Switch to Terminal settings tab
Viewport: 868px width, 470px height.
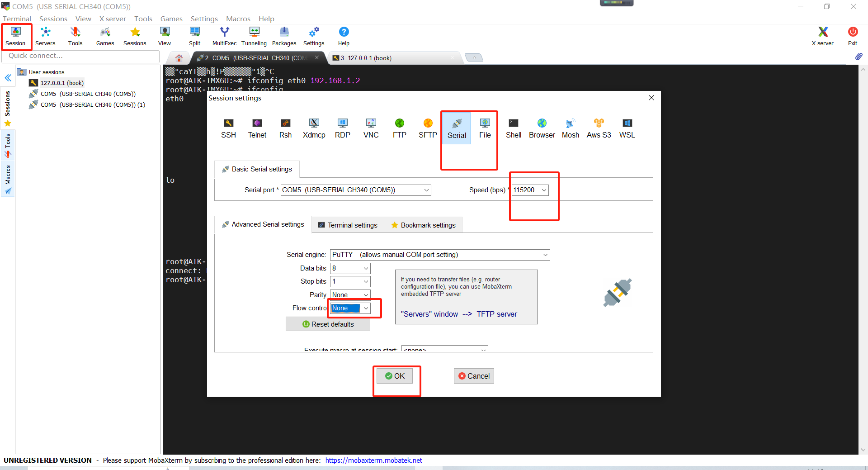348,225
